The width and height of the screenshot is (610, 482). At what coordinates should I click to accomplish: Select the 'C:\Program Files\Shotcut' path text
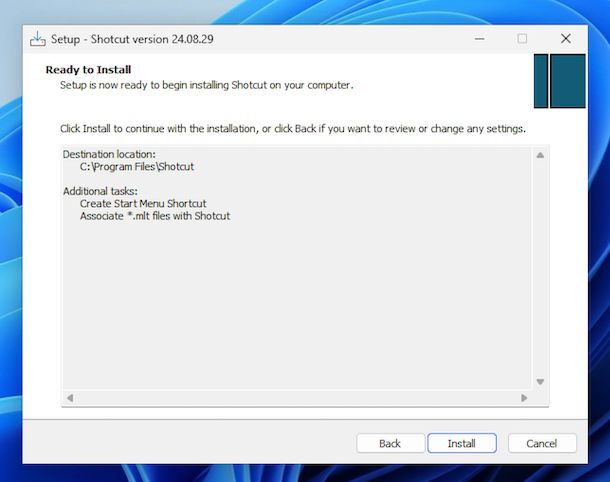137,167
